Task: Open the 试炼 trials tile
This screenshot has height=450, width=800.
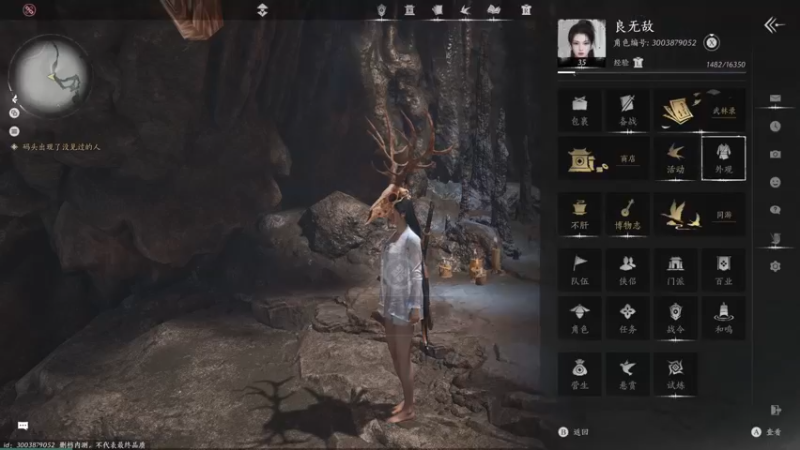Action: pyautogui.click(x=676, y=374)
